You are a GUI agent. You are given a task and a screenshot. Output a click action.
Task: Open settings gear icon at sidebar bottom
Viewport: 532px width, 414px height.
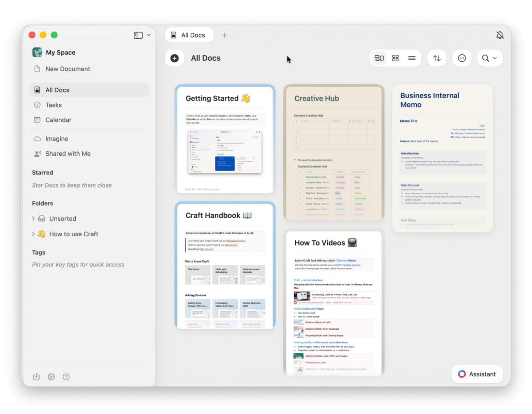click(51, 377)
